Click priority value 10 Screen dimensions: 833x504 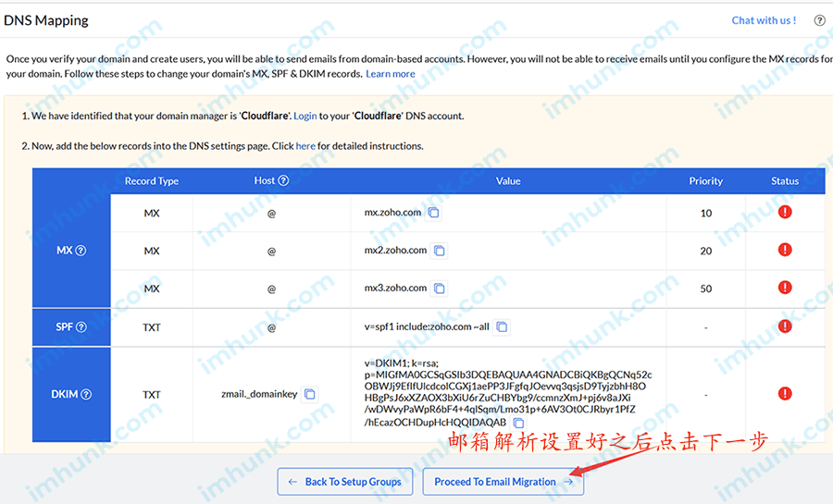pyautogui.click(x=705, y=214)
